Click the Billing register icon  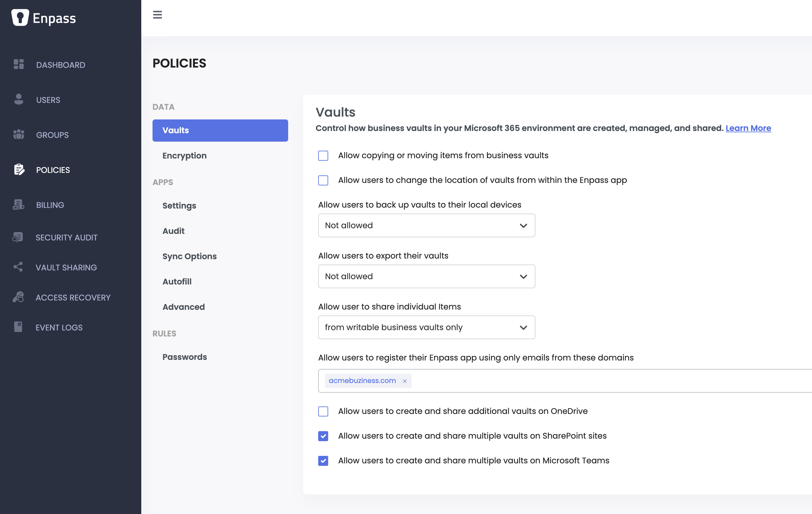(18, 205)
